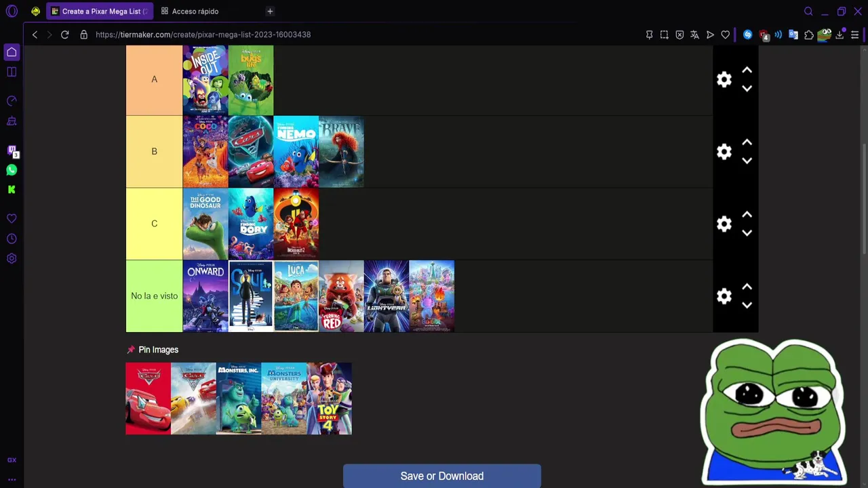Go back to the previous page
The width and height of the screenshot is (868, 488).
(x=35, y=35)
